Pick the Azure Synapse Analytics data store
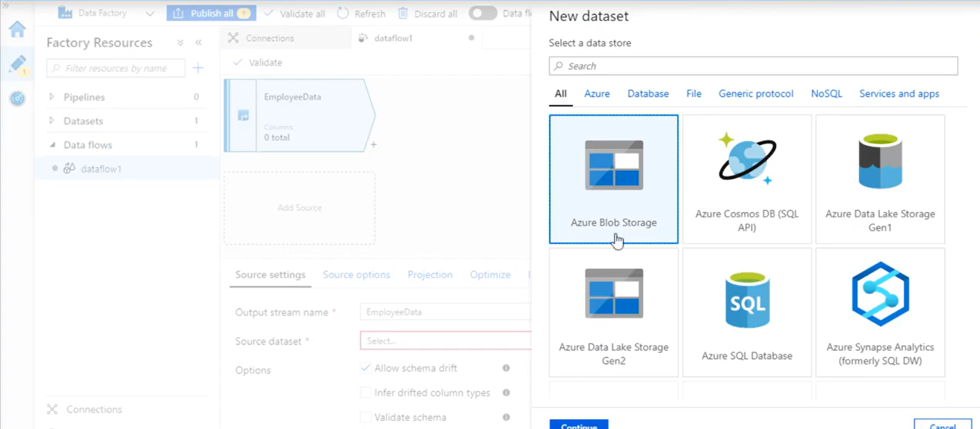This screenshot has height=429, width=980. tap(880, 312)
